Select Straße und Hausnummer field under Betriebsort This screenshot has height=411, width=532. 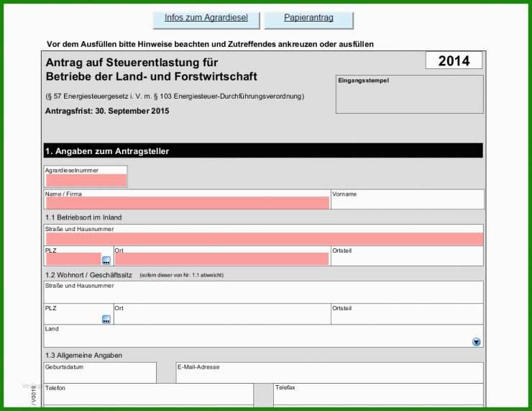click(265, 239)
